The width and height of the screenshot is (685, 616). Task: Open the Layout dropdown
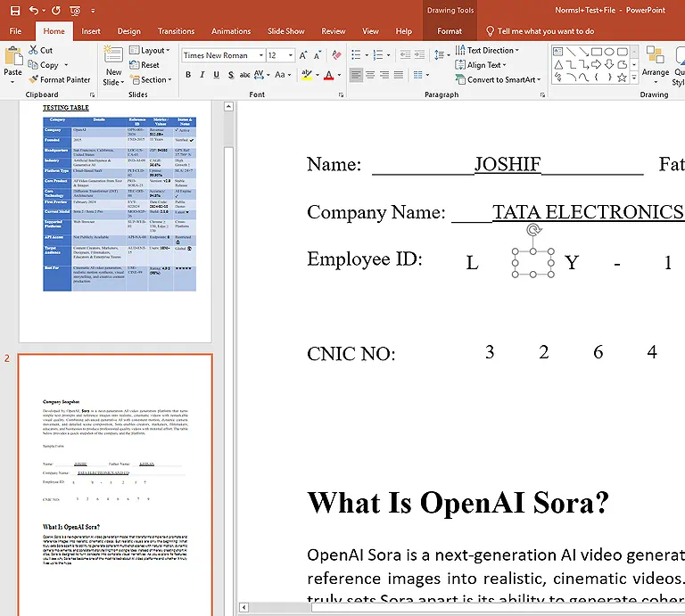(150, 50)
